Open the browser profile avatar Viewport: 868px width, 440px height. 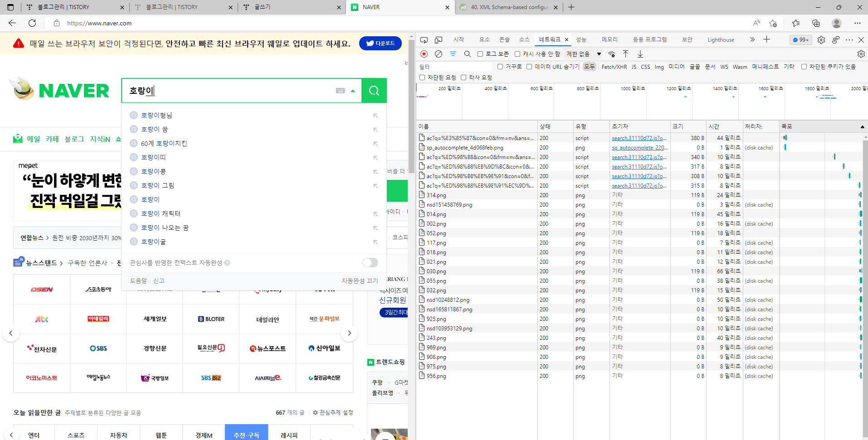click(837, 23)
